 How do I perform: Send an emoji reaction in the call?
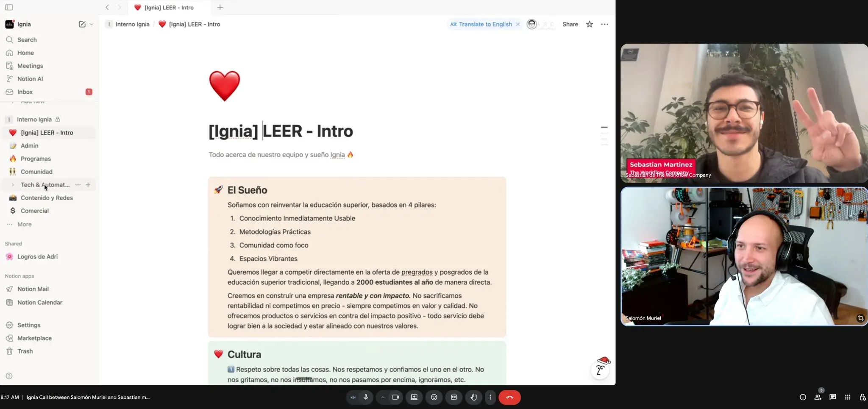434,397
